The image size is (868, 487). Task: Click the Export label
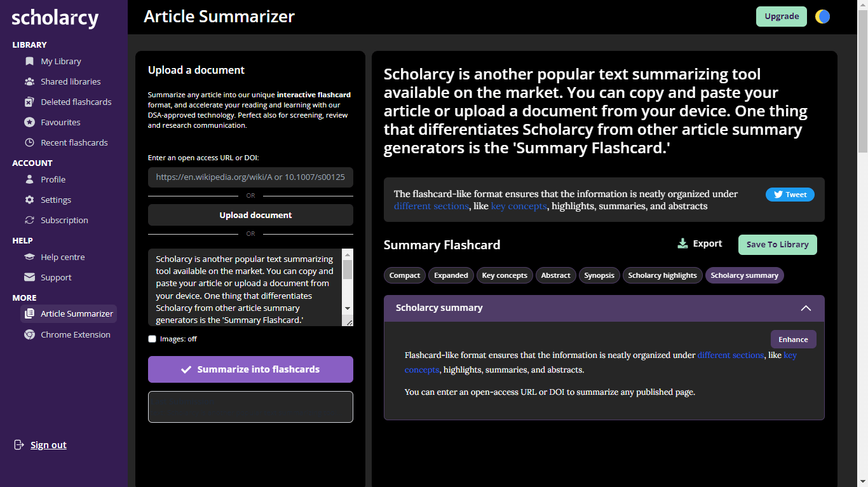(x=707, y=243)
